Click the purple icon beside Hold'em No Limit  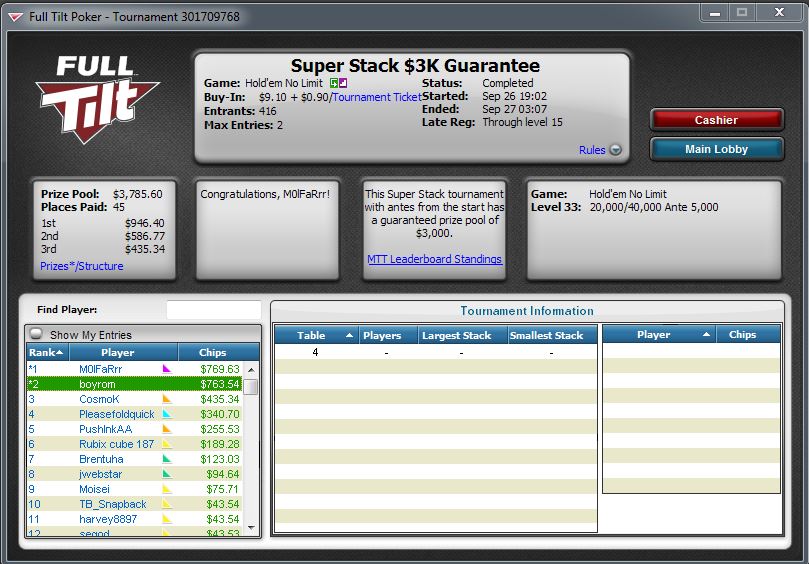(x=343, y=83)
